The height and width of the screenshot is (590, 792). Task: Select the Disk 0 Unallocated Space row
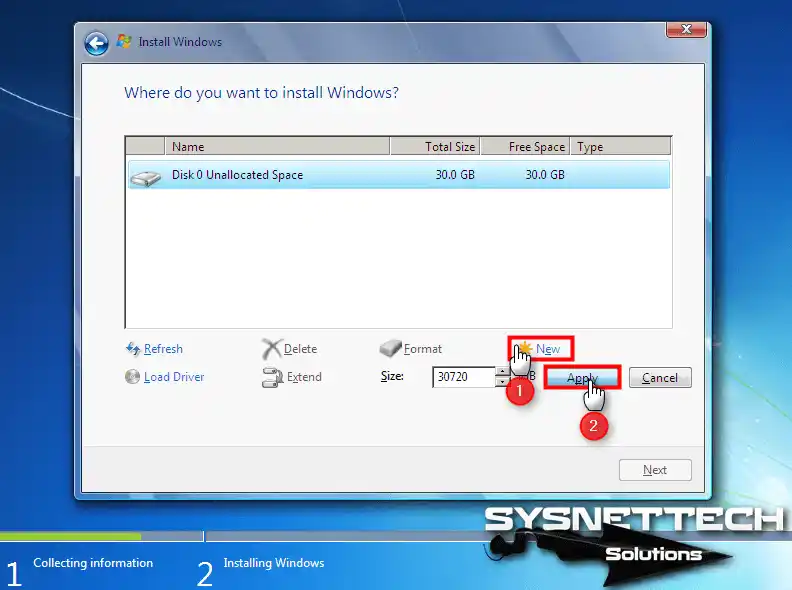pos(399,175)
